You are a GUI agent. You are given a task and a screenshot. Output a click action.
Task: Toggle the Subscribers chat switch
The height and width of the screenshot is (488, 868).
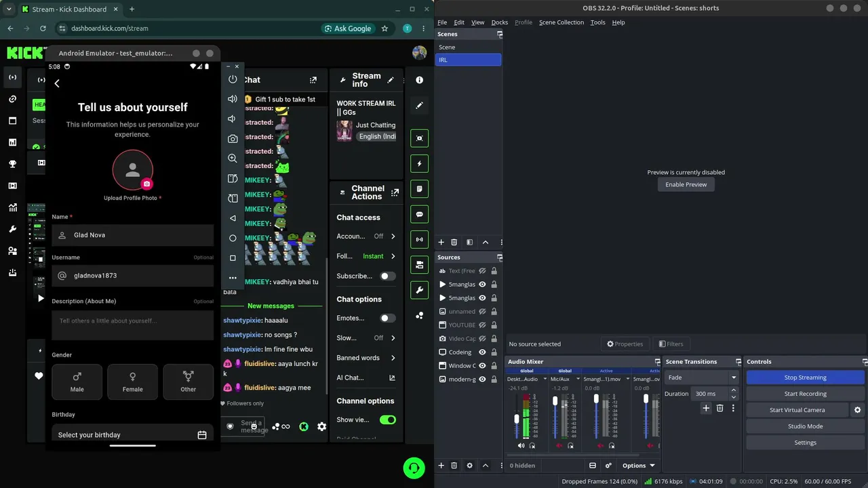click(x=387, y=276)
